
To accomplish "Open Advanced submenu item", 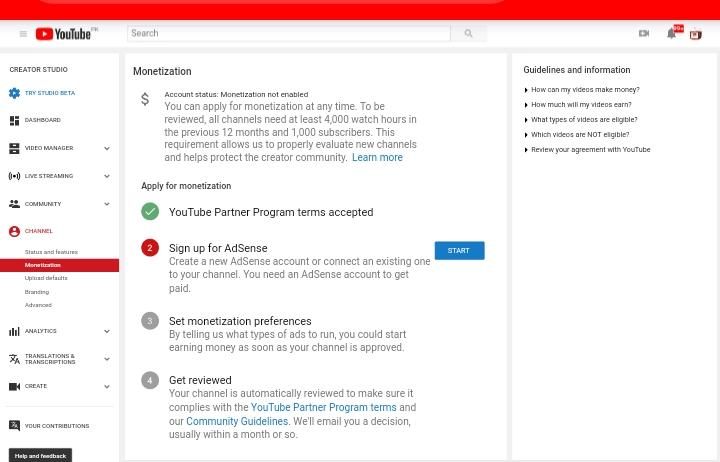I will 38,305.
